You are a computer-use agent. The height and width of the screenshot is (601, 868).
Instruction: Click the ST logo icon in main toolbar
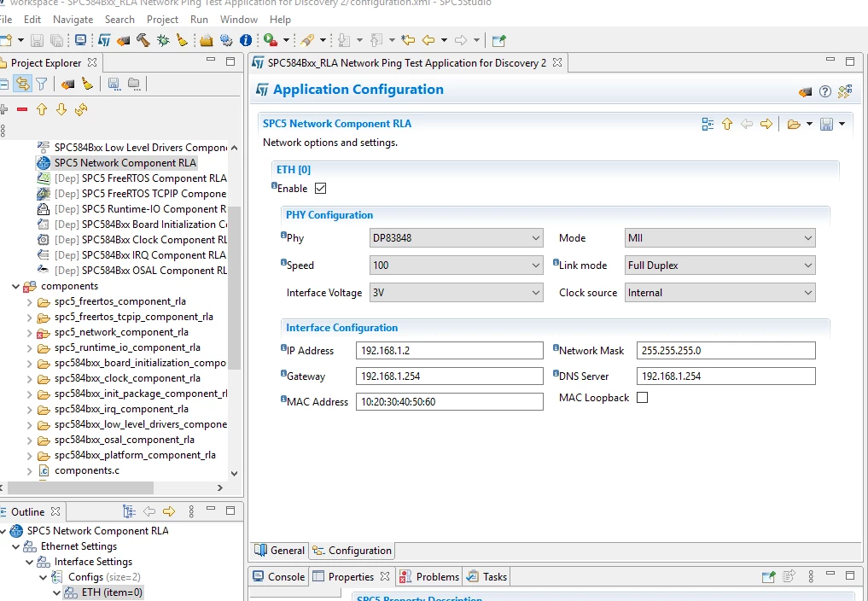104,40
